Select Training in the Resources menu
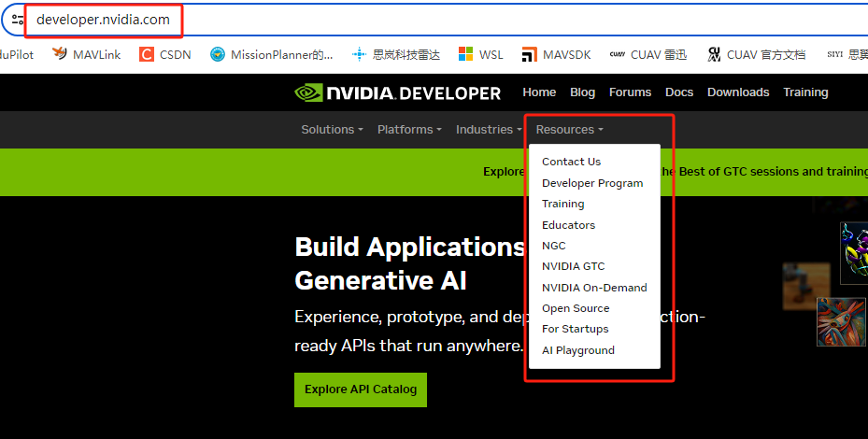This screenshot has width=868, height=439. click(x=563, y=204)
